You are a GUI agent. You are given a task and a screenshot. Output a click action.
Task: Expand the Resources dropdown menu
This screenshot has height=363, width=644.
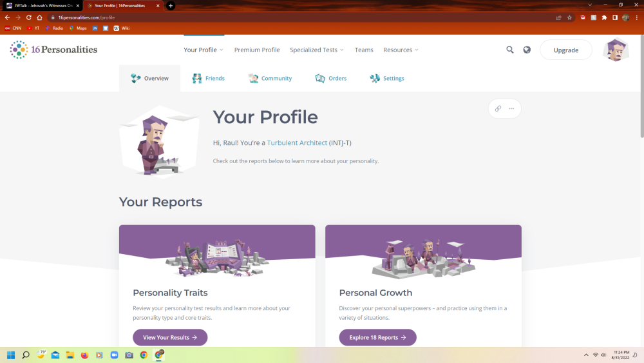point(401,50)
